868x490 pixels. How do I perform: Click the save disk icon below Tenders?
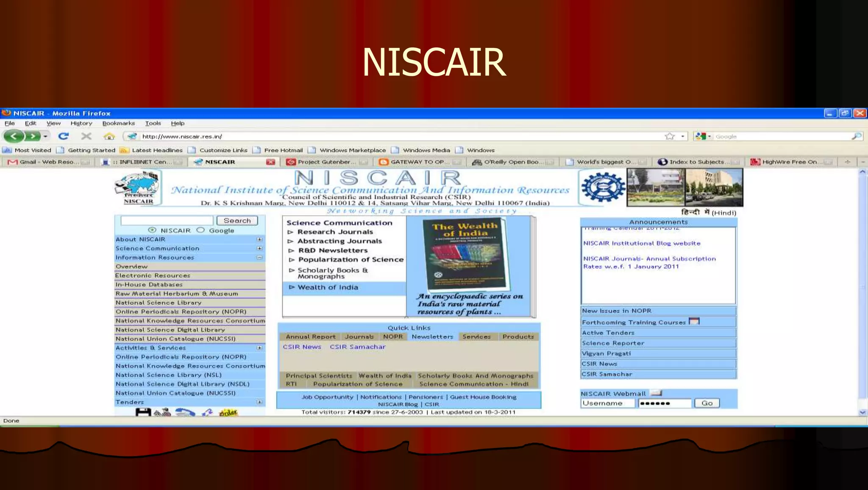coord(143,412)
